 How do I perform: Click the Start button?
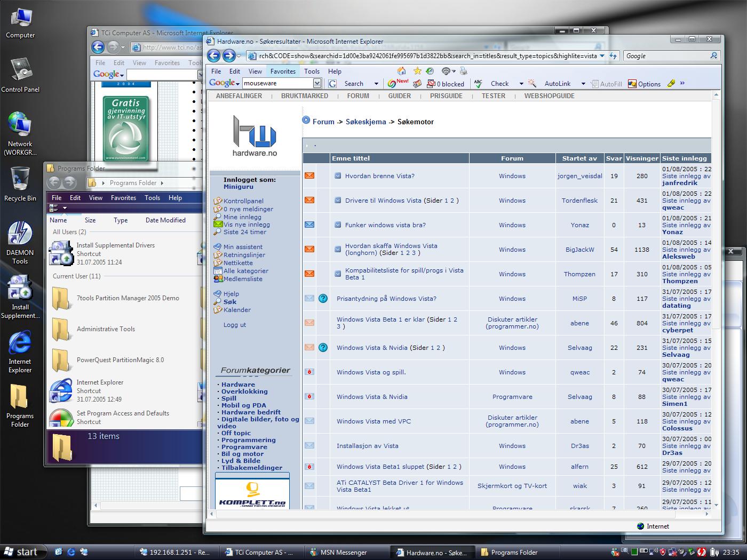coord(22,552)
